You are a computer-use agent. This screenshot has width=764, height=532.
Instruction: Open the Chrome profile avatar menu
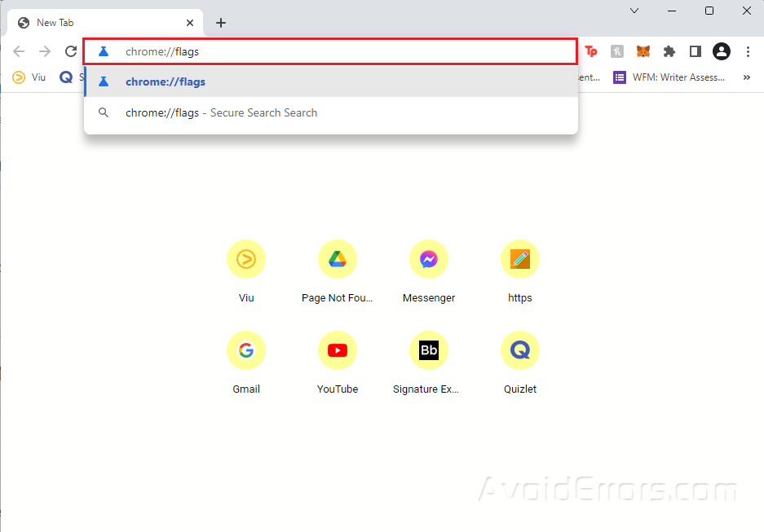pyautogui.click(x=722, y=51)
